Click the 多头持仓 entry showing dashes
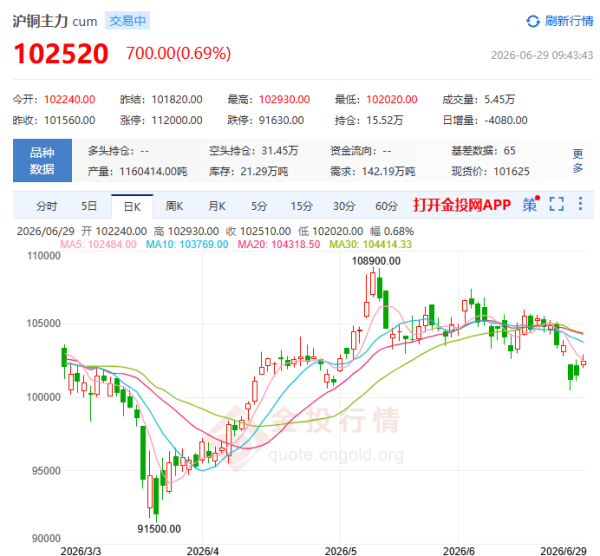This screenshot has height=556, width=600. point(118,151)
